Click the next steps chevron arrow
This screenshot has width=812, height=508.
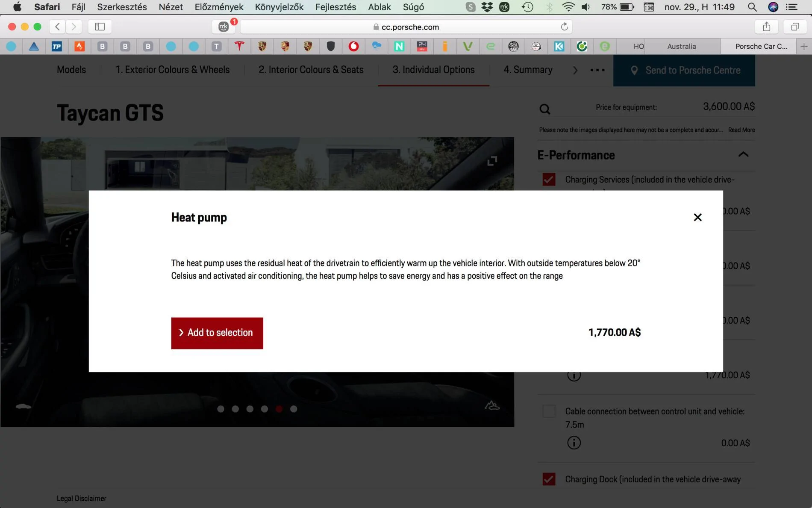coord(575,70)
